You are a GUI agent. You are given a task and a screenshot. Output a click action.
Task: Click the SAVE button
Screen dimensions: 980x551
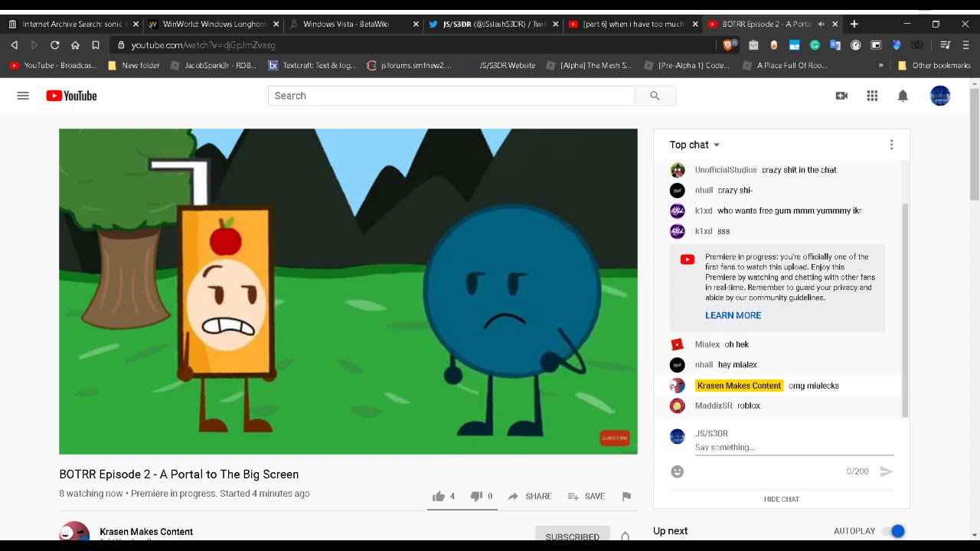tap(586, 496)
